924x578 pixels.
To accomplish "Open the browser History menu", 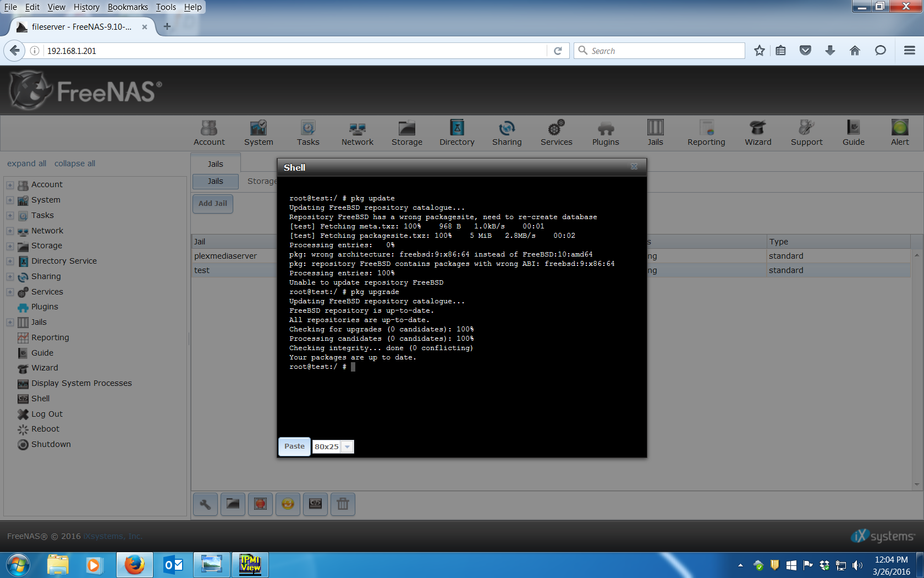I will (86, 7).
